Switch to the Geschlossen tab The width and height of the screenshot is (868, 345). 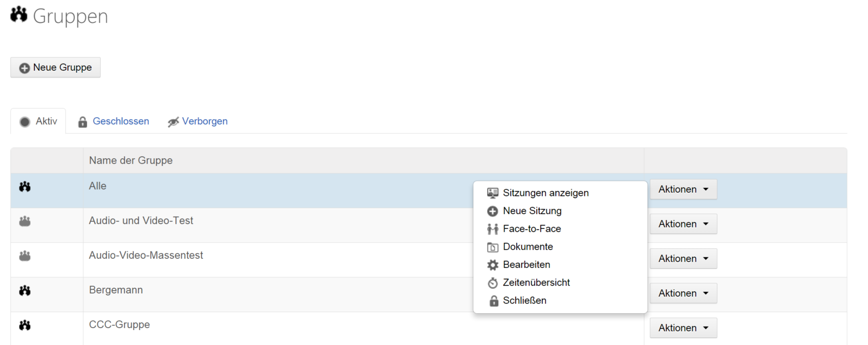[x=114, y=121]
